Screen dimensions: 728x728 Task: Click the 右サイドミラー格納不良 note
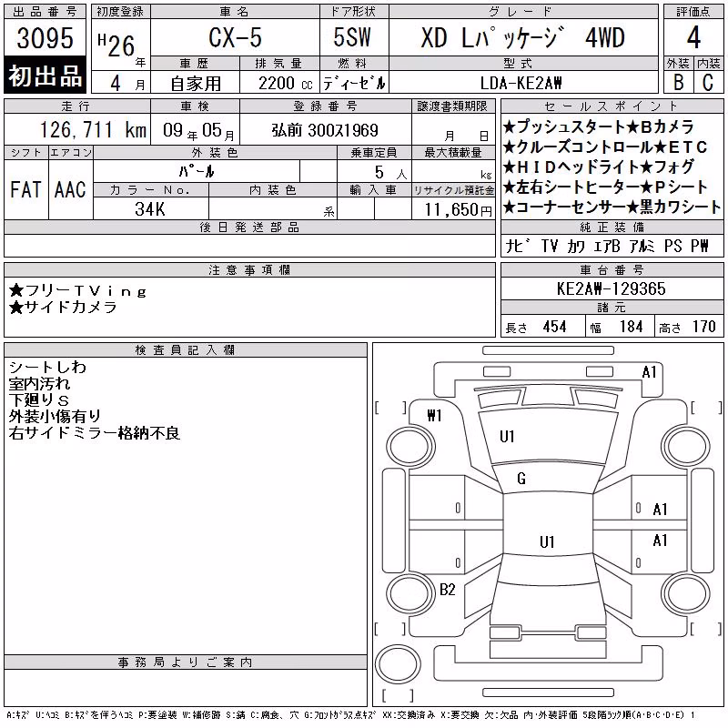[95, 433]
